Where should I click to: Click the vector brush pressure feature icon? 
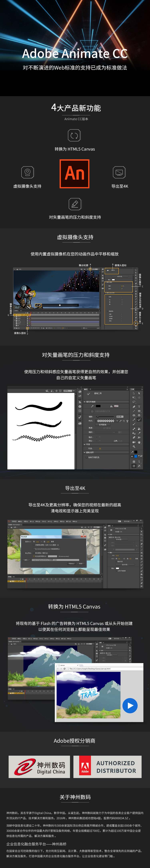[x=75, y=204]
